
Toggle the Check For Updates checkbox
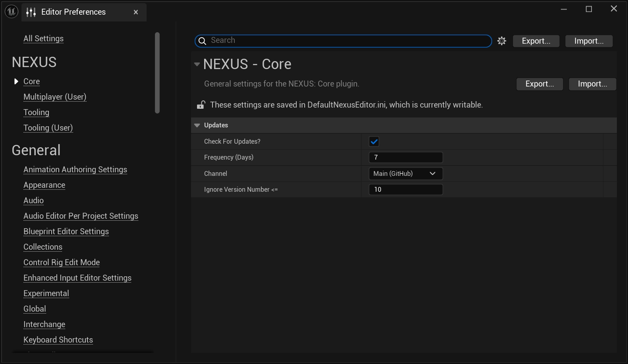coord(374,141)
